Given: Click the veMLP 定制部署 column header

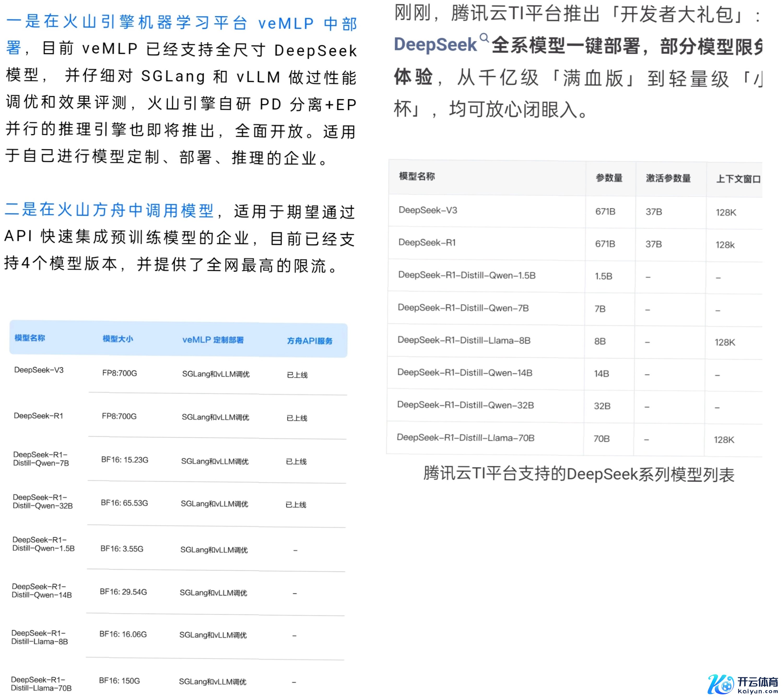Looking at the screenshot, I should (x=213, y=340).
